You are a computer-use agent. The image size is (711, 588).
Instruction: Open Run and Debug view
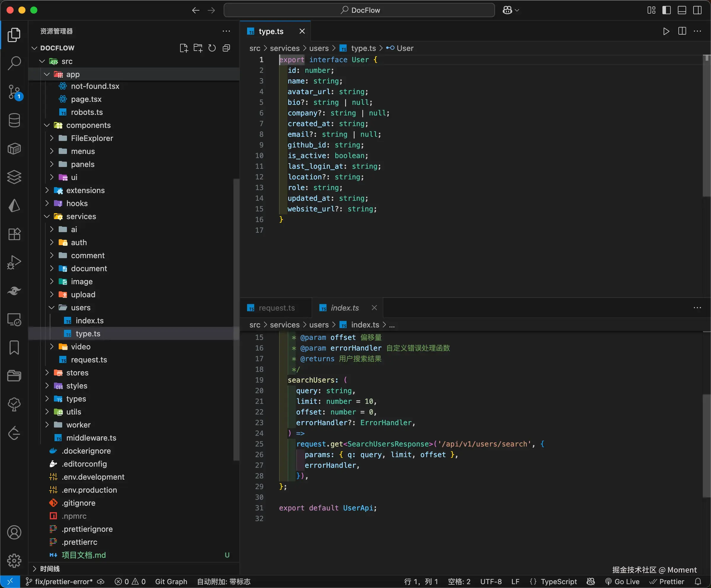(x=14, y=262)
